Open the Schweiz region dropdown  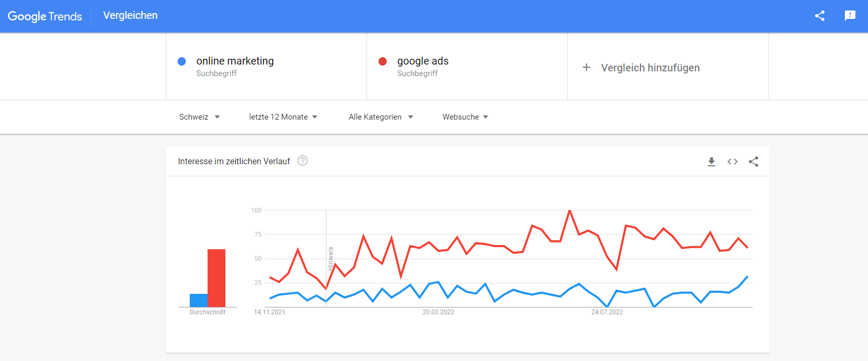tap(199, 117)
